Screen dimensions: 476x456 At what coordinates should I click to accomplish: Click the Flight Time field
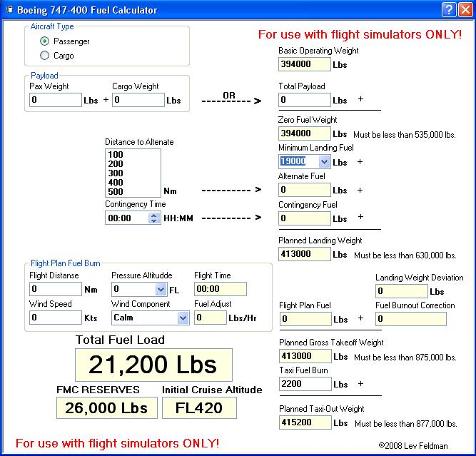tap(221, 289)
